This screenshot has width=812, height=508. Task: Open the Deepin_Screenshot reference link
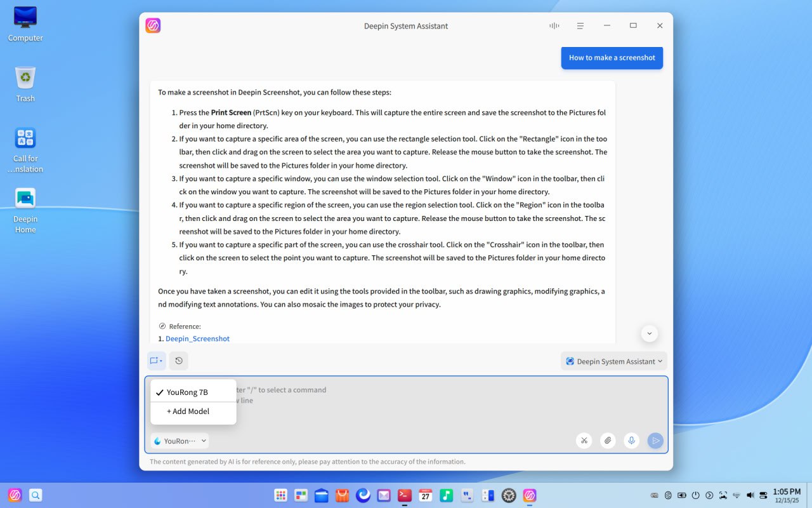[x=197, y=339]
